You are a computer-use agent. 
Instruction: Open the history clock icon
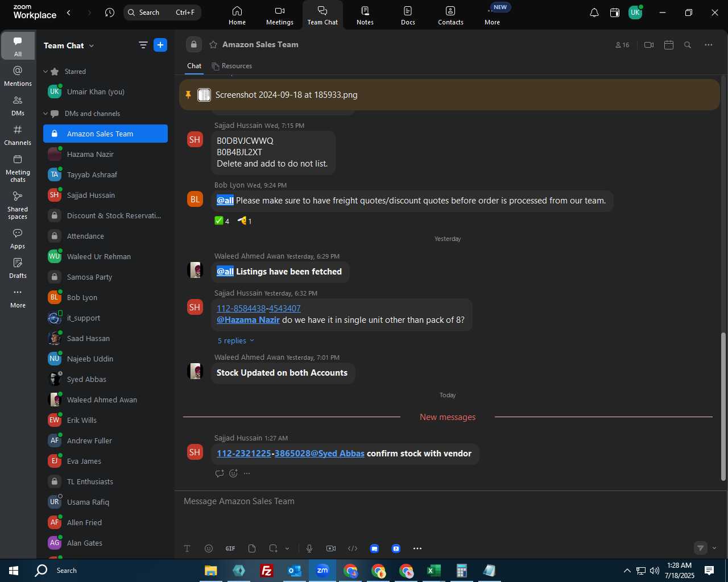110,13
